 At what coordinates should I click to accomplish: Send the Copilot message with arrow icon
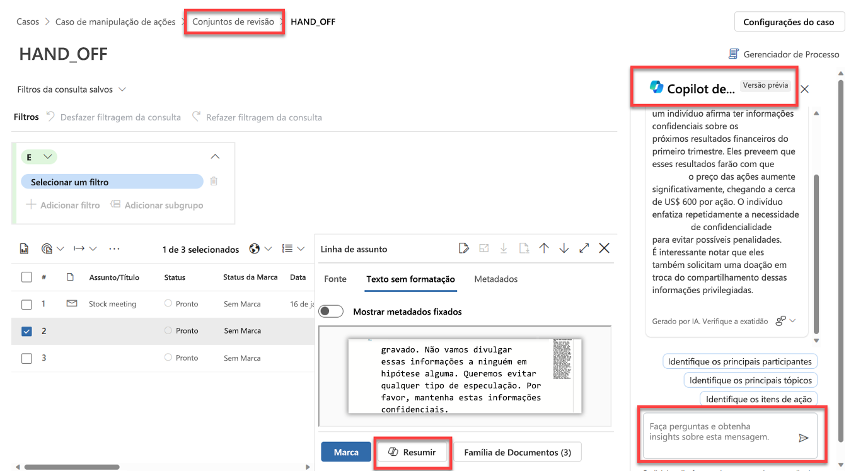coord(804,438)
